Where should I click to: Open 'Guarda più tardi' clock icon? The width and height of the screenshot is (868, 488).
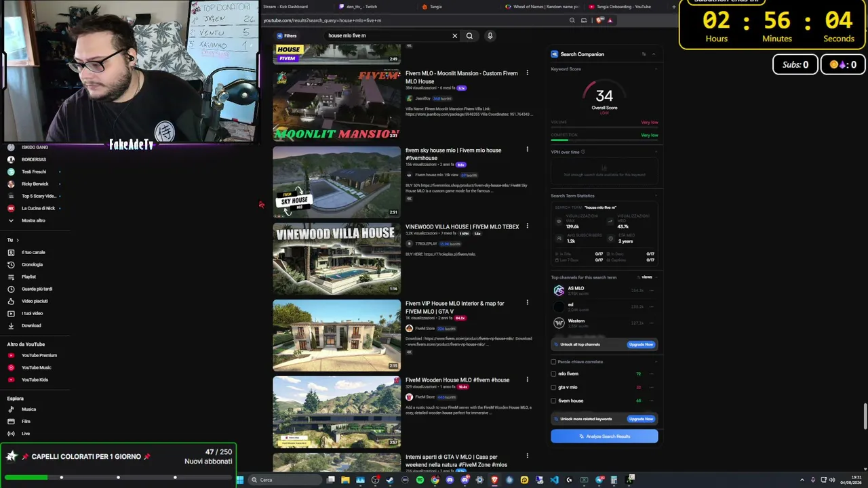click(11, 289)
